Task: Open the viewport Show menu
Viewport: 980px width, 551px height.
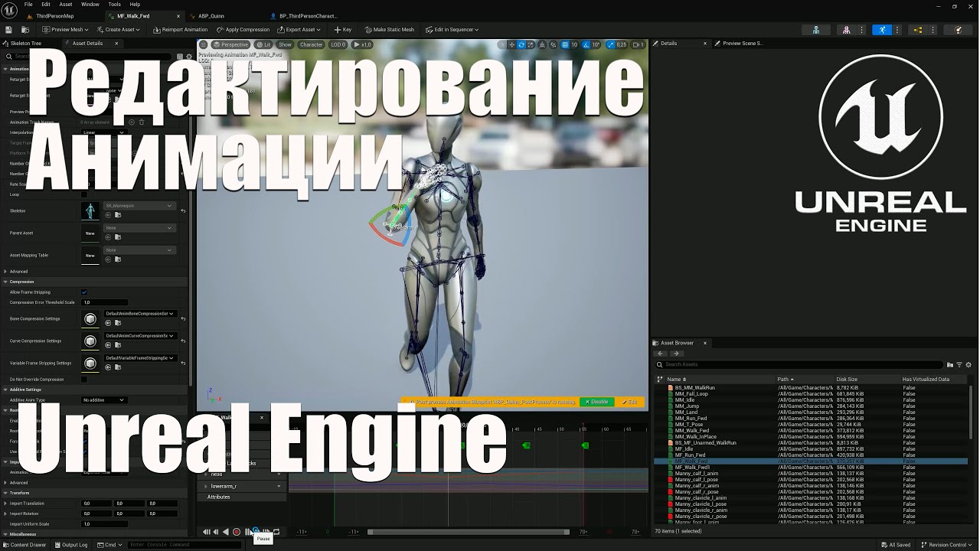Action: click(x=285, y=44)
